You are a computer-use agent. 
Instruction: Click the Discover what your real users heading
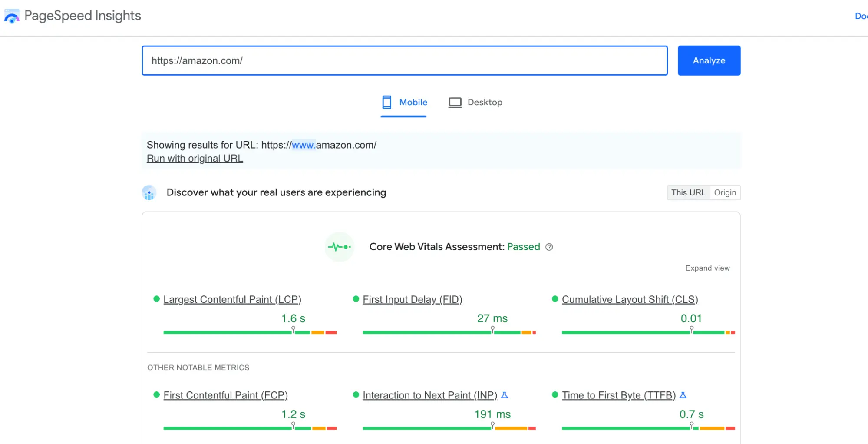pyautogui.click(x=276, y=192)
